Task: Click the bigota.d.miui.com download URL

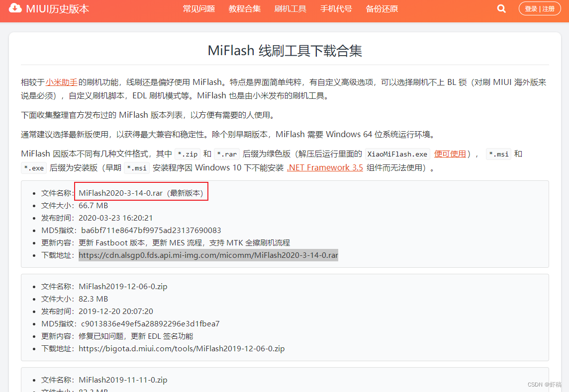Action: 182,348
